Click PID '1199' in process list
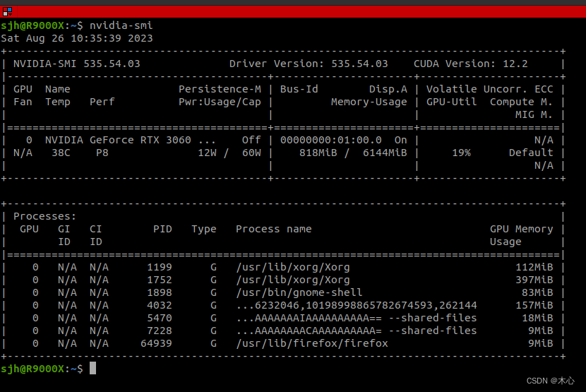 [x=160, y=268]
